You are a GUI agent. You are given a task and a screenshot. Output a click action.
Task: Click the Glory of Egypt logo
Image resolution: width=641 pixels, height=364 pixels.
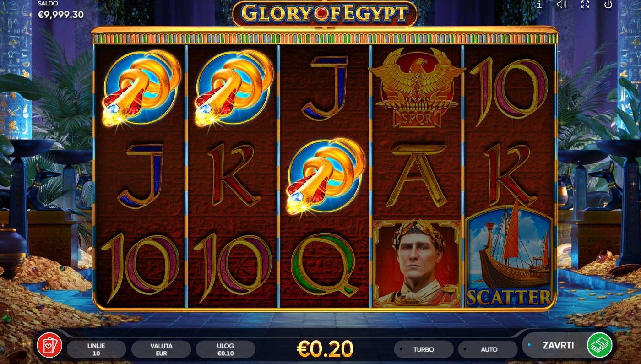click(x=325, y=14)
